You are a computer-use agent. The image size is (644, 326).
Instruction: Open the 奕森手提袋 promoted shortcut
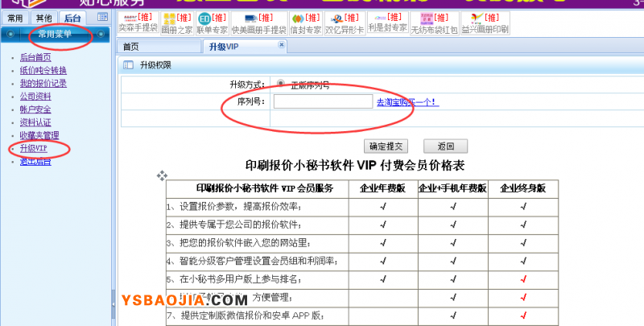click(x=138, y=23)
